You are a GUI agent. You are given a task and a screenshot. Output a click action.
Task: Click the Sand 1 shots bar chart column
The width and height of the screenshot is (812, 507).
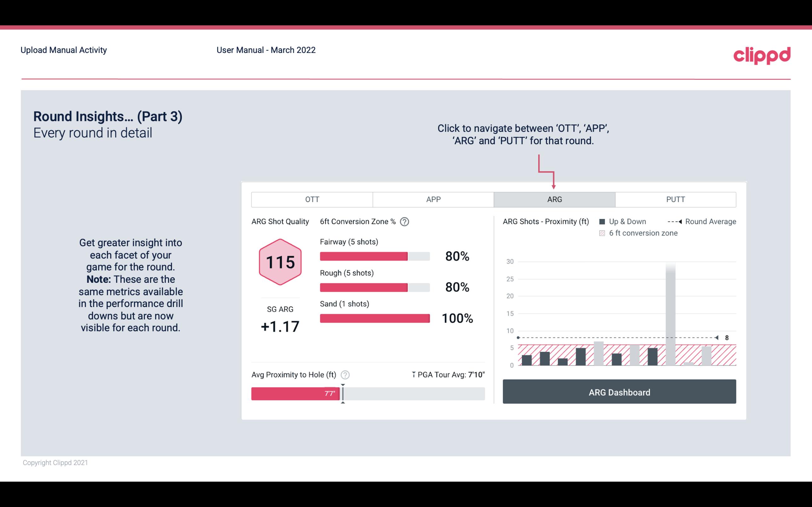click(374, 318)
